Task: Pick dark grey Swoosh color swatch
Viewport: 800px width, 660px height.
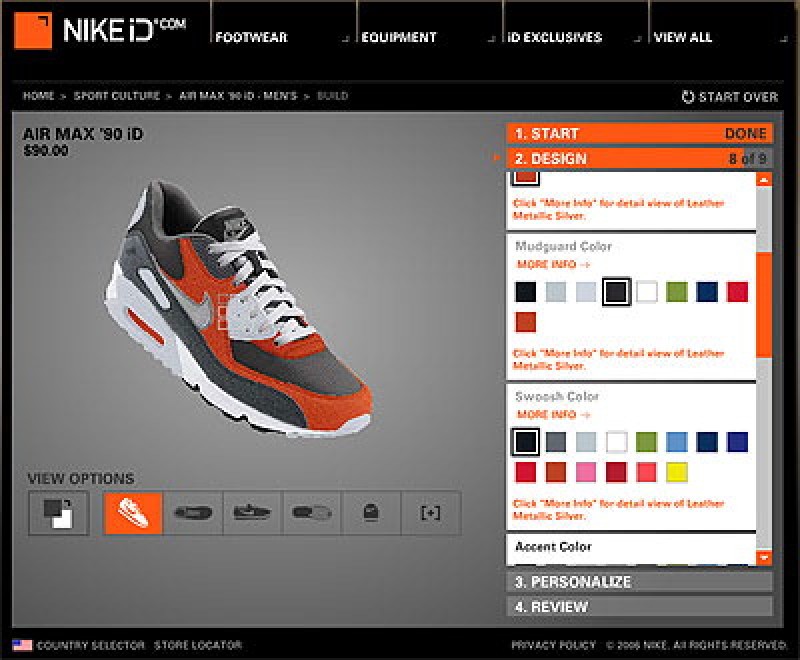Action: pos(556,442)
